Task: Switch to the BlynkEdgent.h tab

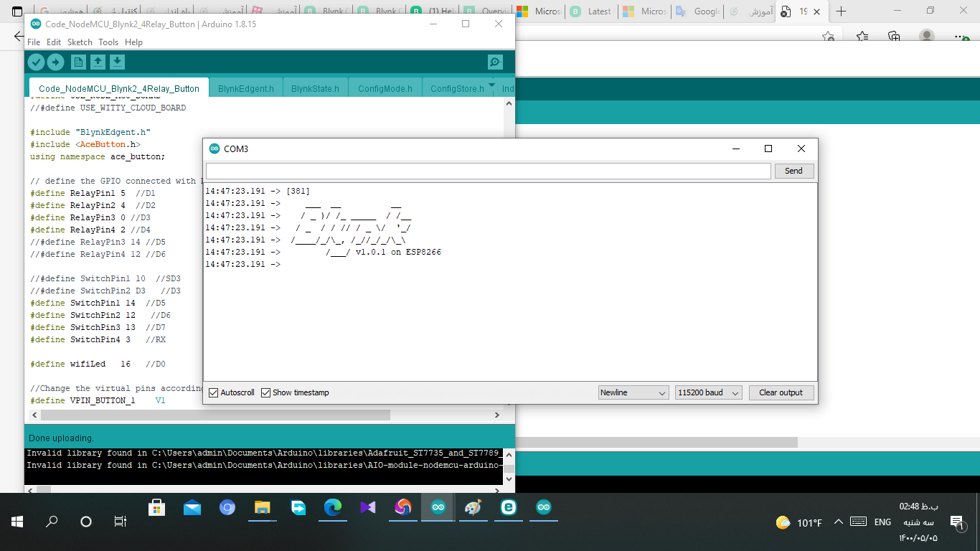Action: point(246,88)
